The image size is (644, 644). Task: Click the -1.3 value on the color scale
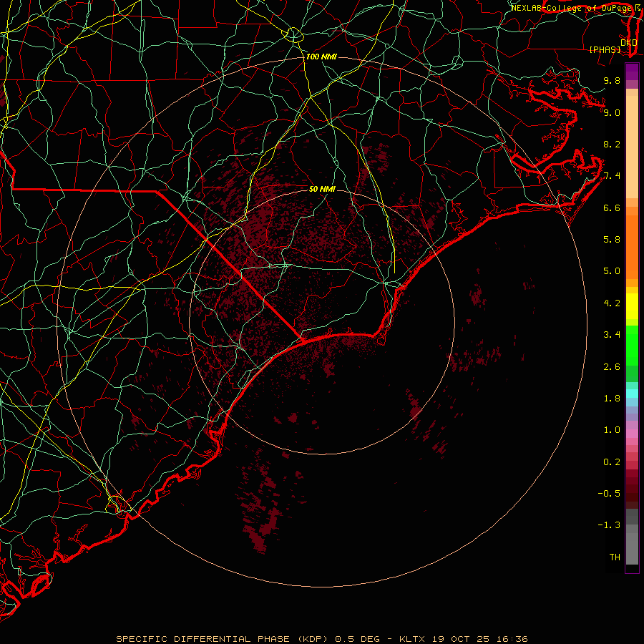point(609,525)
